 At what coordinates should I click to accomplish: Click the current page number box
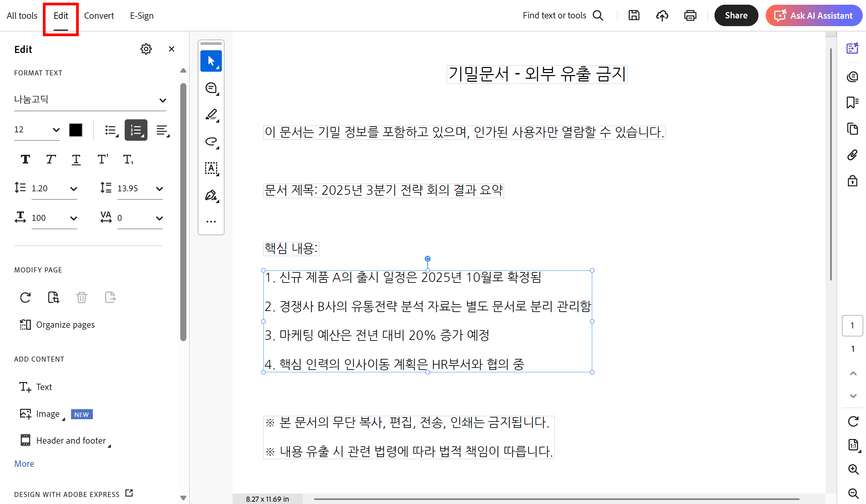852,325
